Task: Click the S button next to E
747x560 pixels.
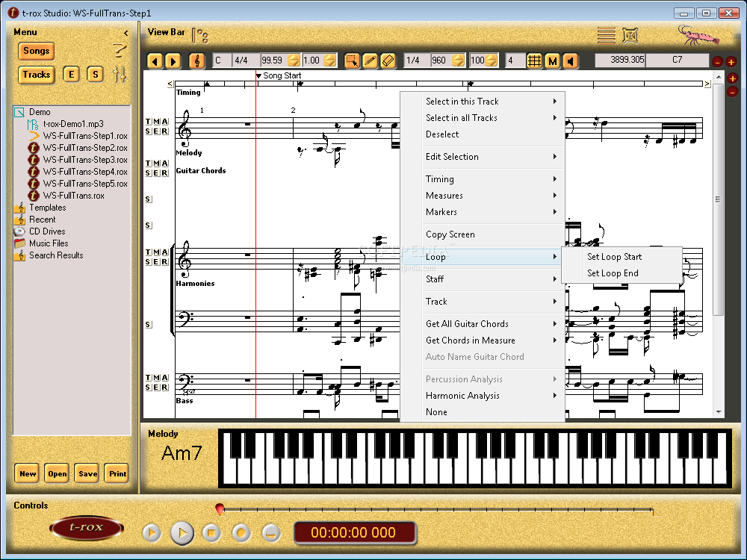Action: click(x=96, y=74)
